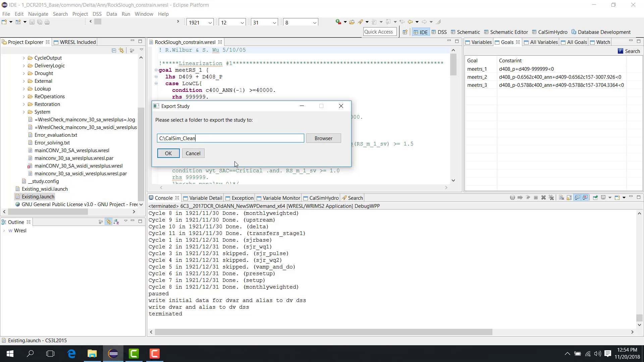The image size is (644, 362).
Task: Open Windows Start menu
Action: tap(10, 354)
